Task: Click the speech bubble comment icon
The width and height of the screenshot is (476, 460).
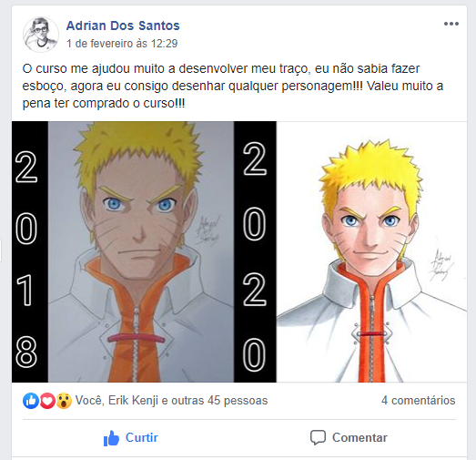Action: click(318, 438)
